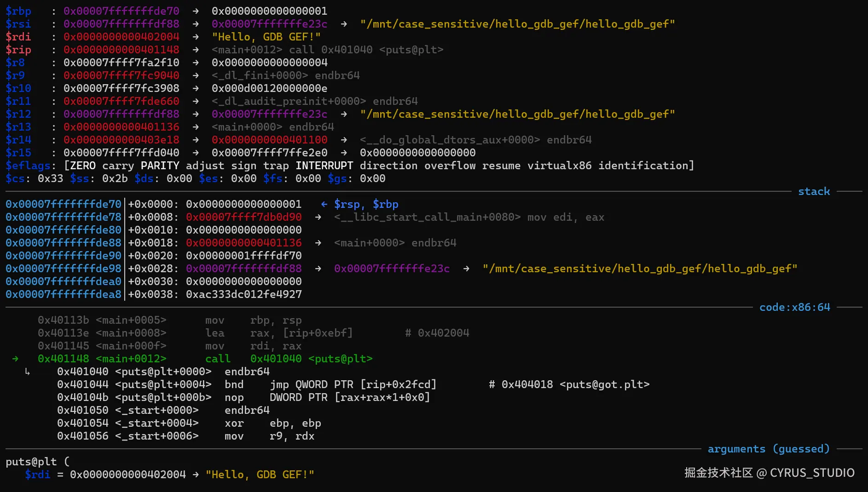The width and height of the screenshot is (868, 492).
Task: Click the CYRUS_STUDIO watermark text
Action: pyautogui.click(x=812, y=473)
